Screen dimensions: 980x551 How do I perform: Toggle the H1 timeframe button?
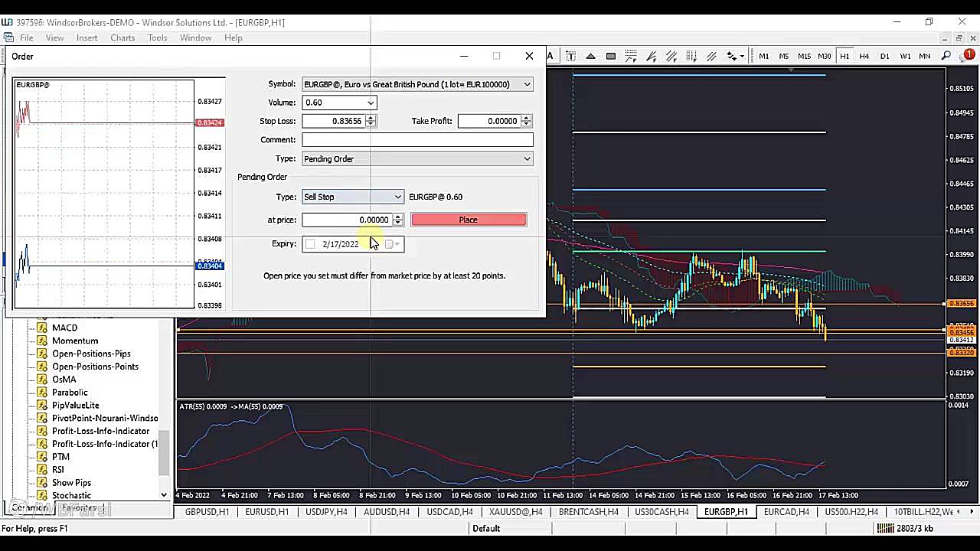point(844,56)
